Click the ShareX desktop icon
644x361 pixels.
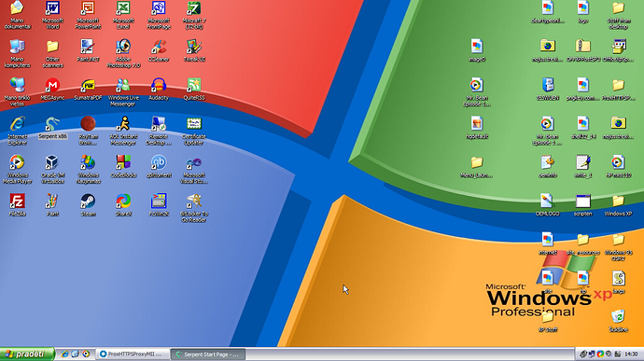tap(123, 205)
